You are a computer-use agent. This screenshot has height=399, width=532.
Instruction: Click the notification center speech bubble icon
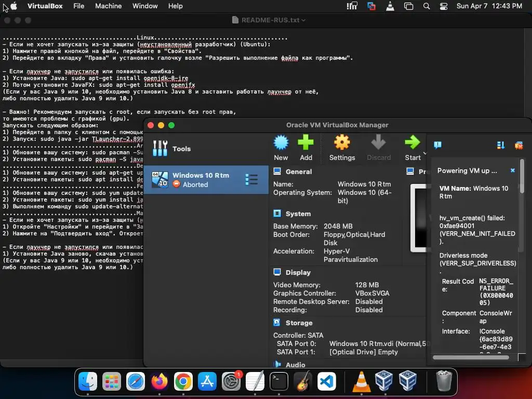437,145
